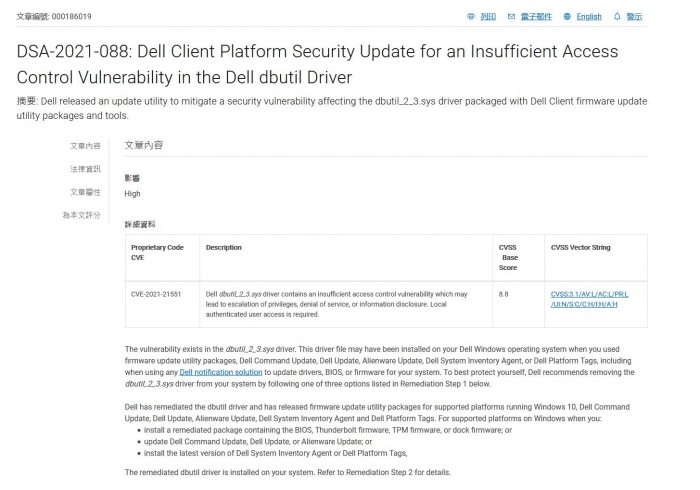The image size is (700, 490).
Task: Click the 電子郵件 email link
Action: coord(535,17)
